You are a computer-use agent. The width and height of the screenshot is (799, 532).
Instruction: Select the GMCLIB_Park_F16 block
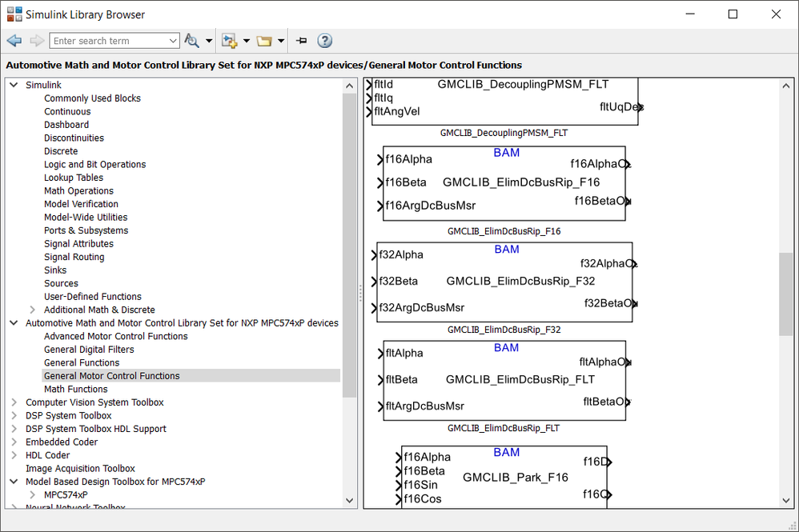pyautogui.click(x=504, y=478)
